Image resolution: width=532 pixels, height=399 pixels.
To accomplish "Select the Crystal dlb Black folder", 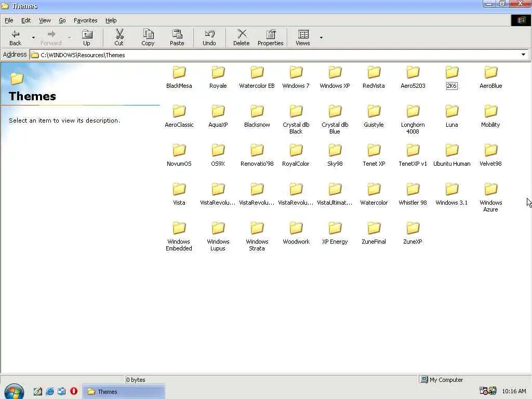I will [x=296, y=120].
